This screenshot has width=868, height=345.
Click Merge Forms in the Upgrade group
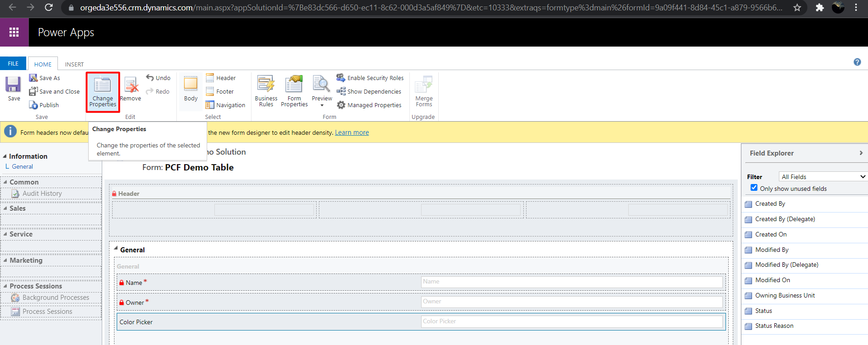[424, 91]
